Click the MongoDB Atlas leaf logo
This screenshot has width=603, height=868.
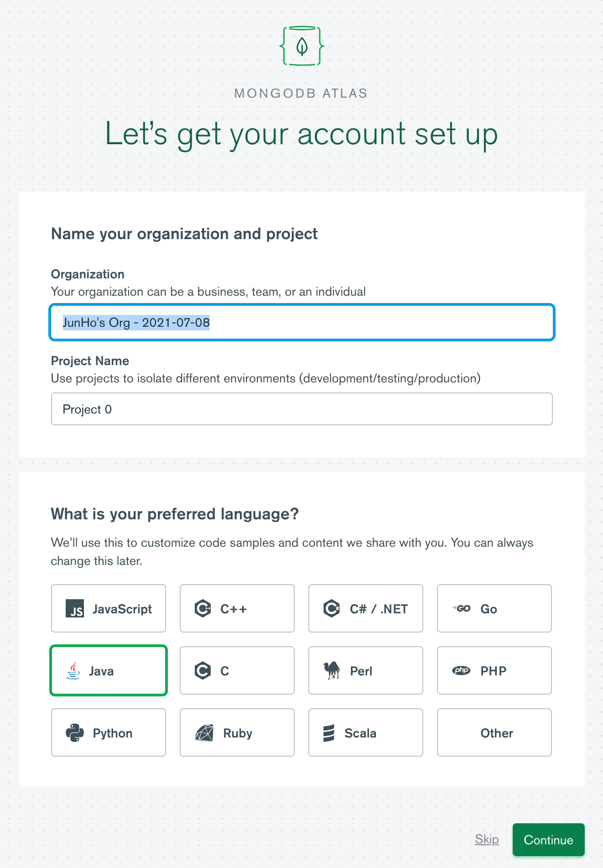click(x=302, y=46)
